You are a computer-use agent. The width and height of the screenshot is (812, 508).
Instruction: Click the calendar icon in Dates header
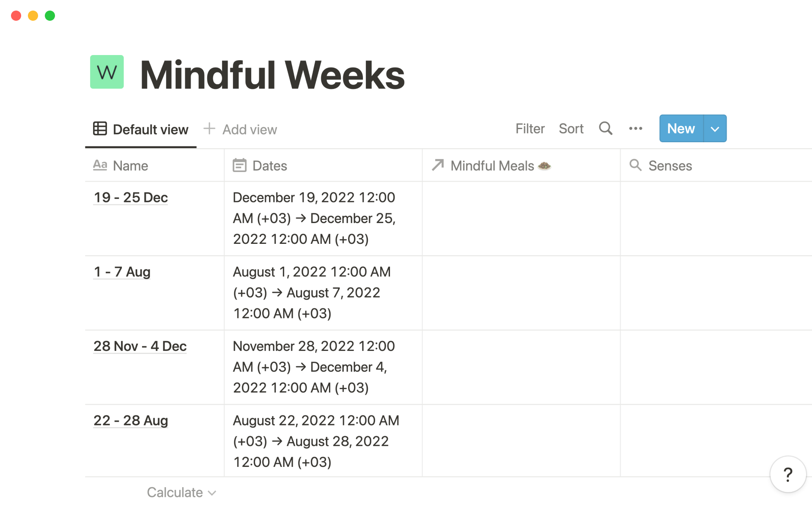point(239,166)
